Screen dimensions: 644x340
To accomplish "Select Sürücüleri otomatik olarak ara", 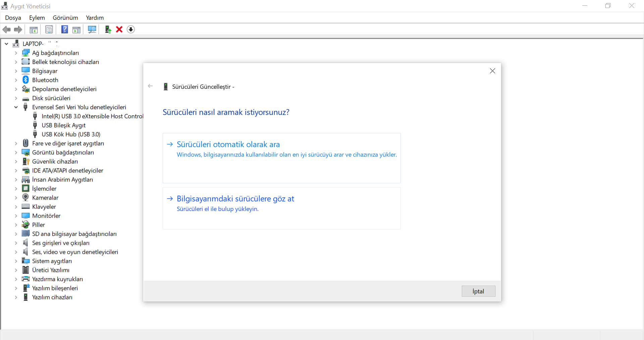I will [281, 158].
